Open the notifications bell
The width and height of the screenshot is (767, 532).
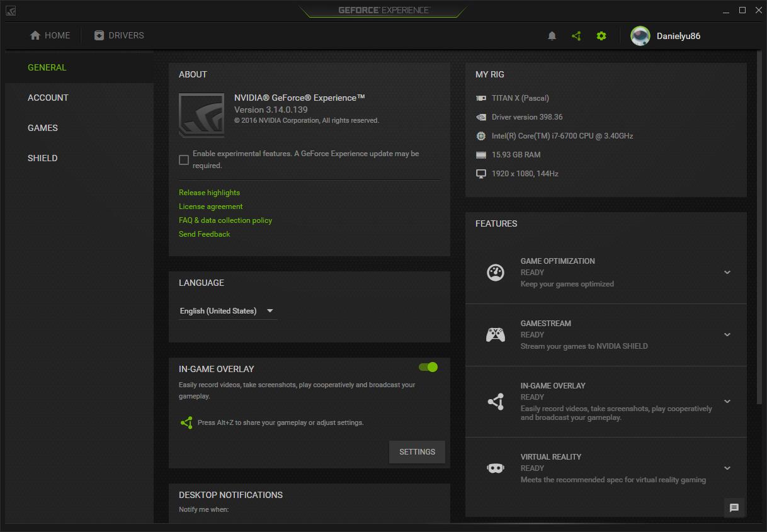(x=552, y=36)
